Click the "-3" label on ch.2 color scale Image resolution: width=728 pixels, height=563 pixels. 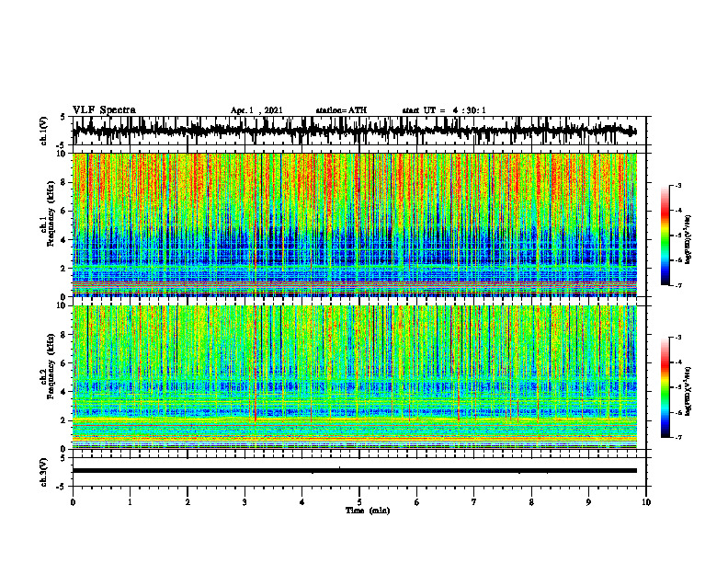[x=678, y=338]
